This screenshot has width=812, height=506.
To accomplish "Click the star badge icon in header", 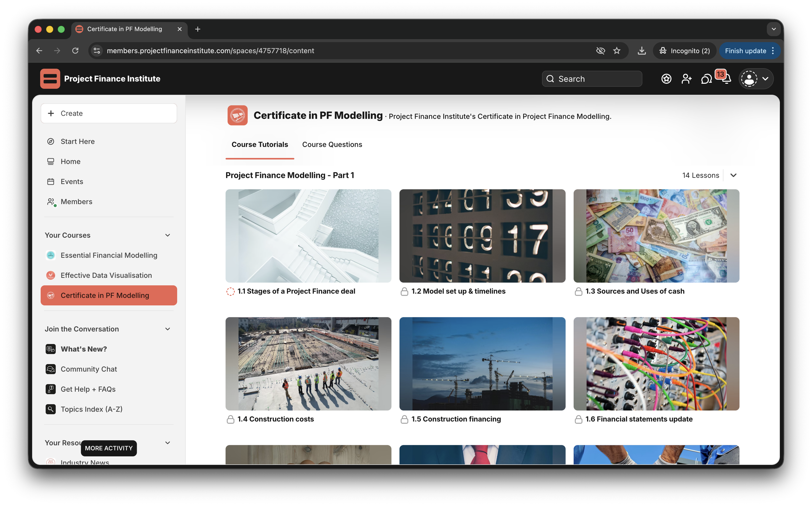I will point(666,79).
